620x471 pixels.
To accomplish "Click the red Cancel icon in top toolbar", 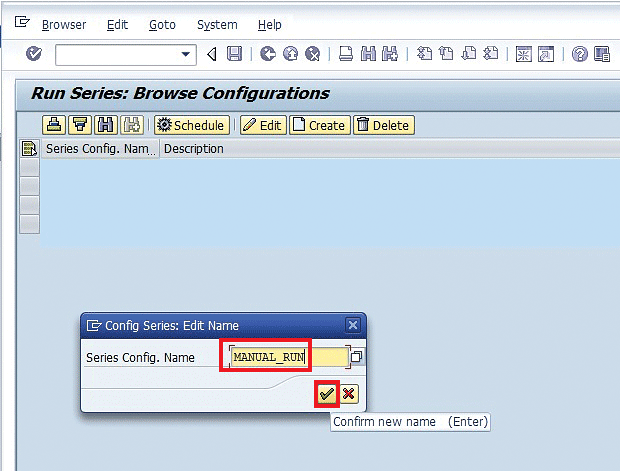I will (313, 54).
